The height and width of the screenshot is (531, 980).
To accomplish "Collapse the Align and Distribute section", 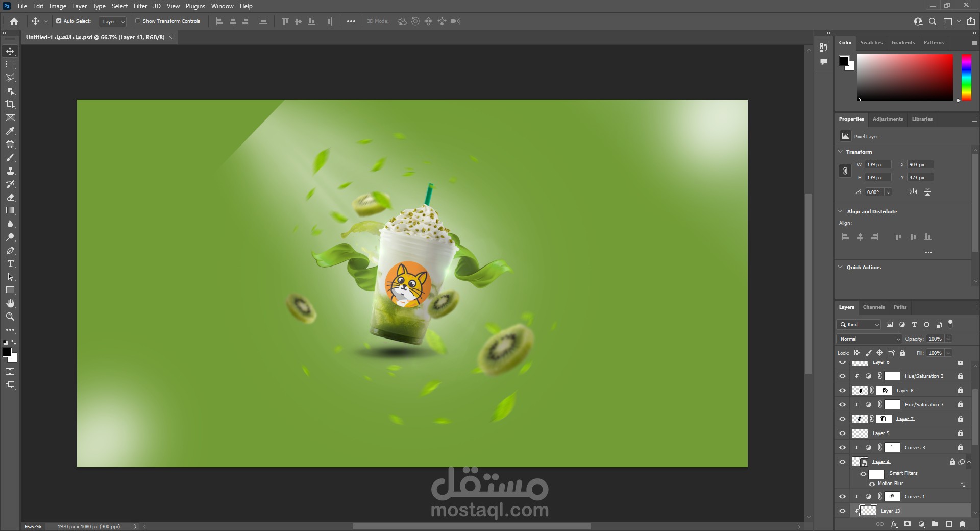I will pos(840,211).
